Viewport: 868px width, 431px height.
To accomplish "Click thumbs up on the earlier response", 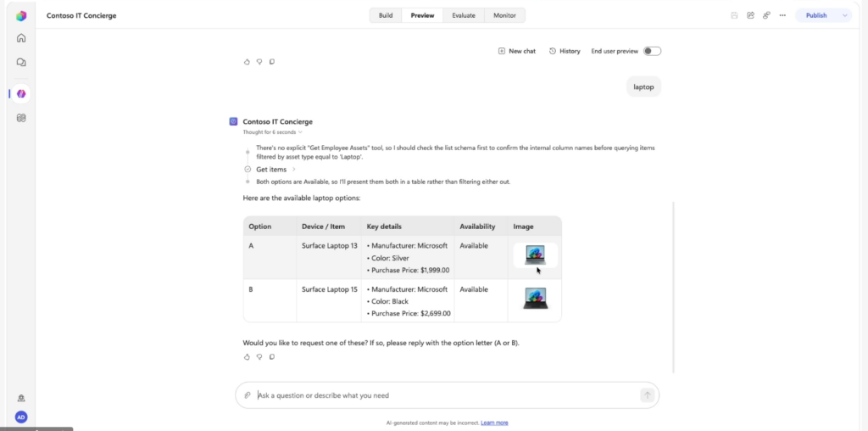I will click(x=247, y=61).
